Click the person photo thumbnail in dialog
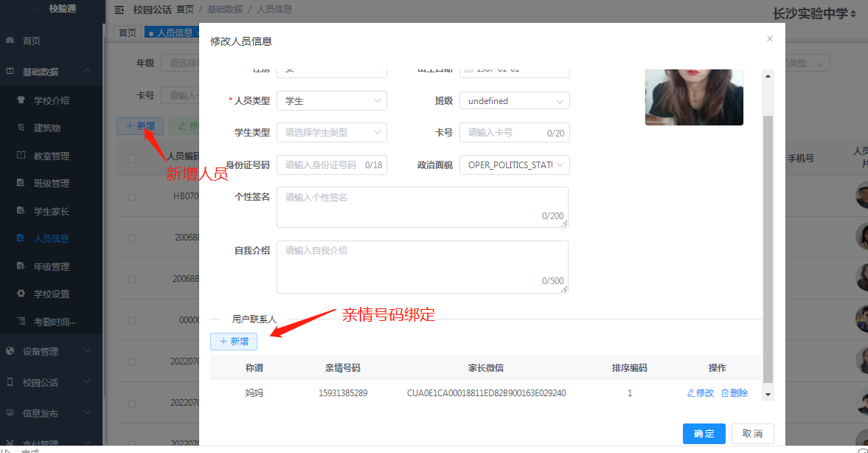Viewport: 868px width, 453px height. (x=694, y=97)
